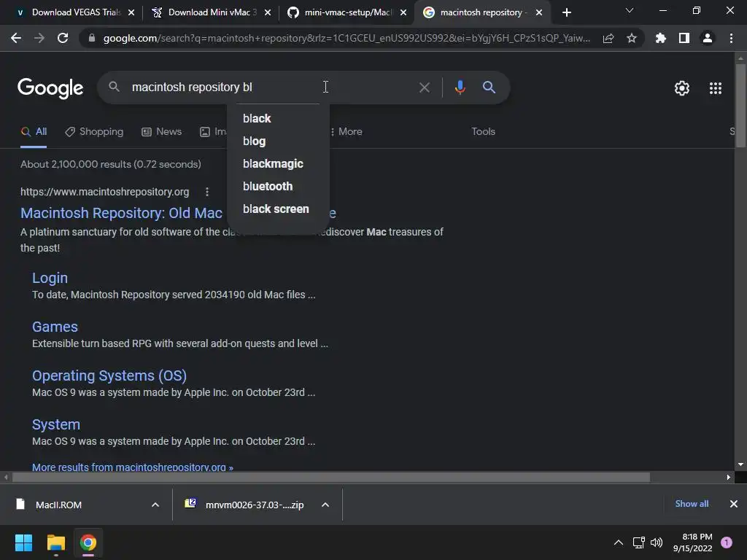Open the Macintosh Repository: Old Mac result
The width and height of the screenshot is (747, 560).
pos(122,213)
